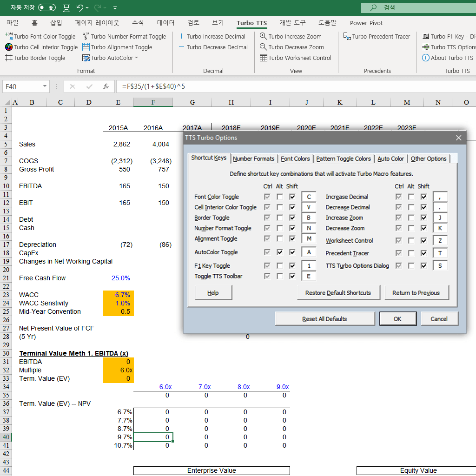Open Customize Quick Access Toolbar dropdown
The width and height of the screenshot is (476, 476).
[x=115, y=8]
